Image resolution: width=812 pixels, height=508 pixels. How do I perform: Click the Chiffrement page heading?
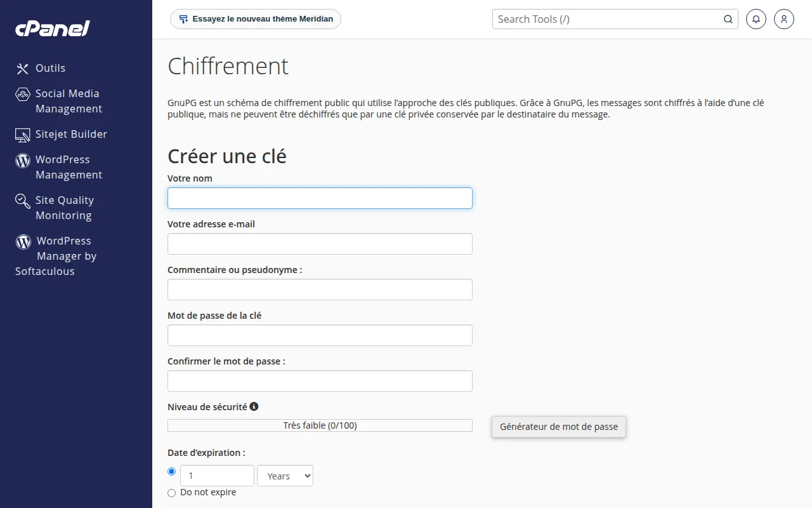[228, 66]
